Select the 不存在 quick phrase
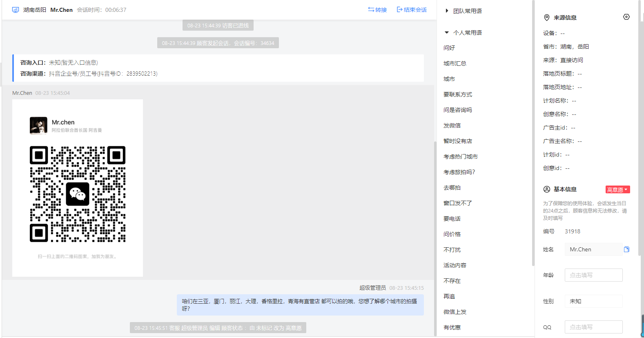Screen dimensions: 644x338 pos(452,281)
